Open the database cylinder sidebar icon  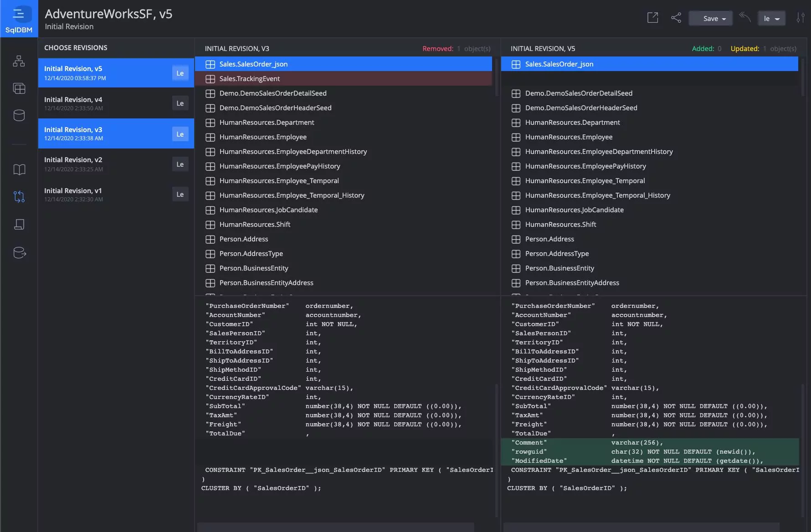click(x=19, y=116)
